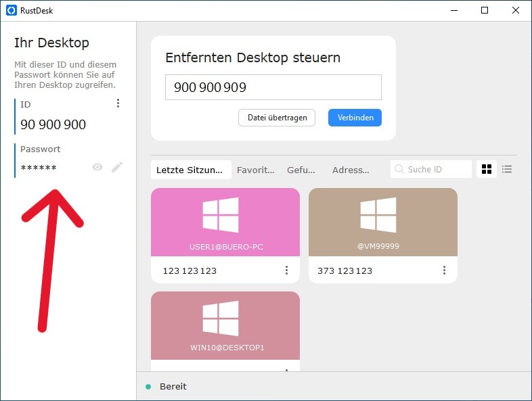Switch to grid view of sessions
The image size is (532, 401).
(487, 169)
